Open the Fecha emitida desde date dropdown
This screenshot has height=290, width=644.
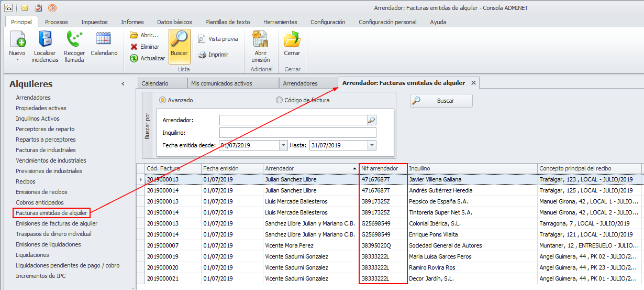pos(283,145)
